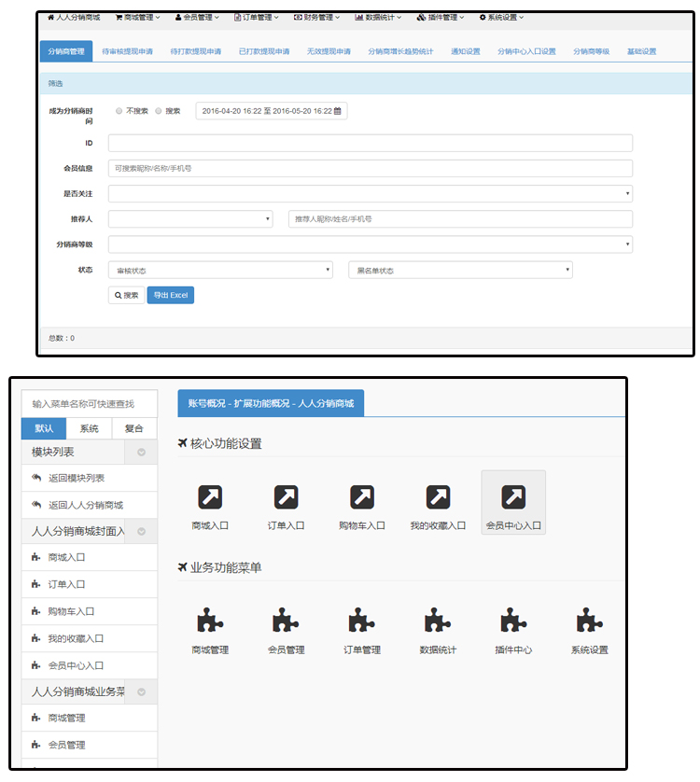Switch to the 待审核提现申请 tab
Viewport: 700px width, 782px height.
tap(127, 51)
